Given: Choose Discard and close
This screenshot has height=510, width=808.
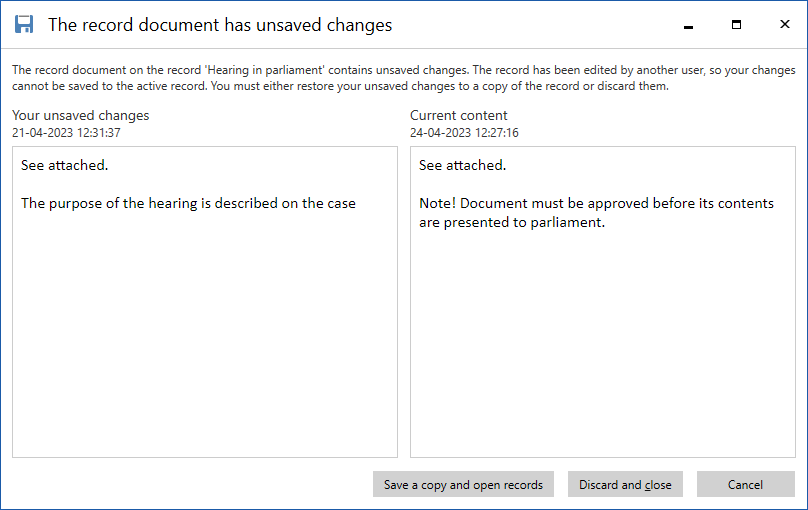Looking at the screenshot, I should tap(625, 485).
